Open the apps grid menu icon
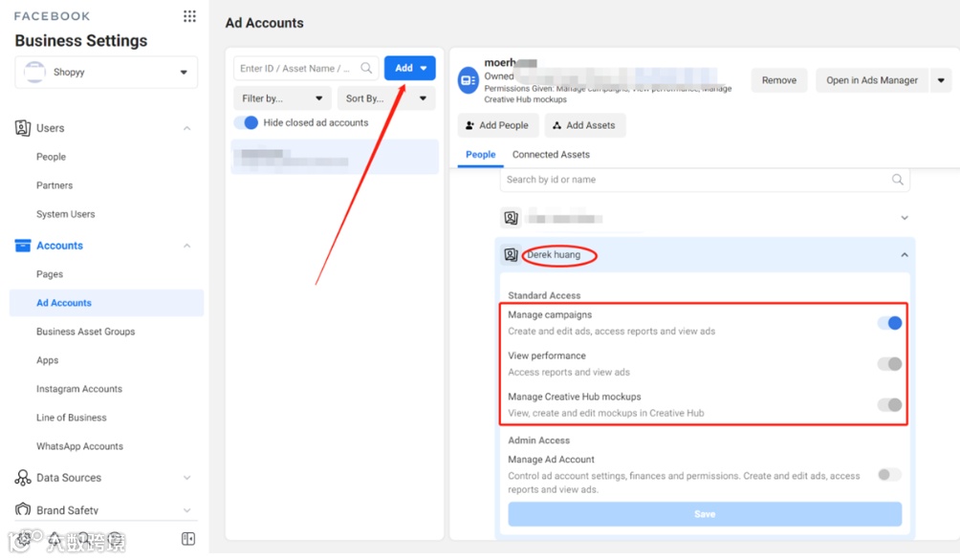The height and width of the screenshot is (560, 960). pos(189,16)
